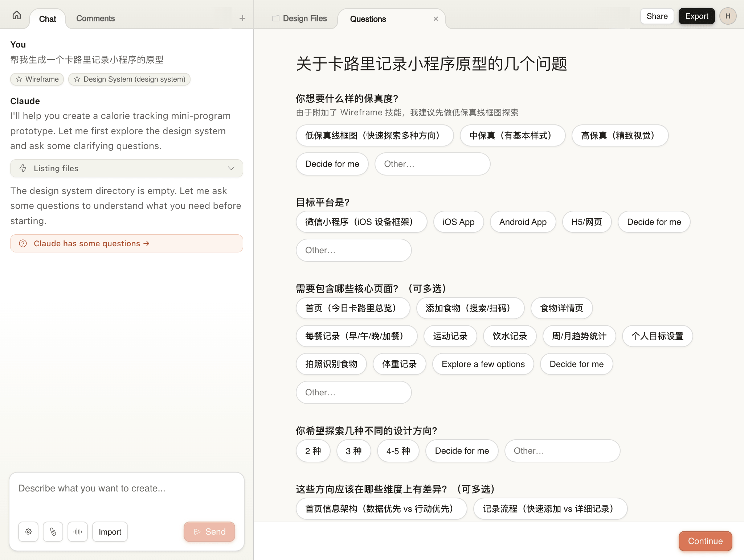Open the H profile avatar
Viewport: 744px width, 560px height.
point(727,16)
